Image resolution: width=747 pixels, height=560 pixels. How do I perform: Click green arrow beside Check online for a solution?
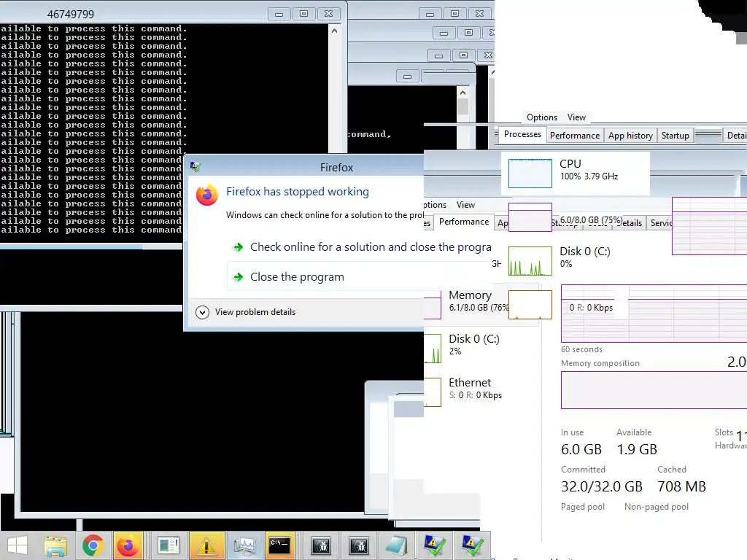pyautogui.click(x=239, y=247)
